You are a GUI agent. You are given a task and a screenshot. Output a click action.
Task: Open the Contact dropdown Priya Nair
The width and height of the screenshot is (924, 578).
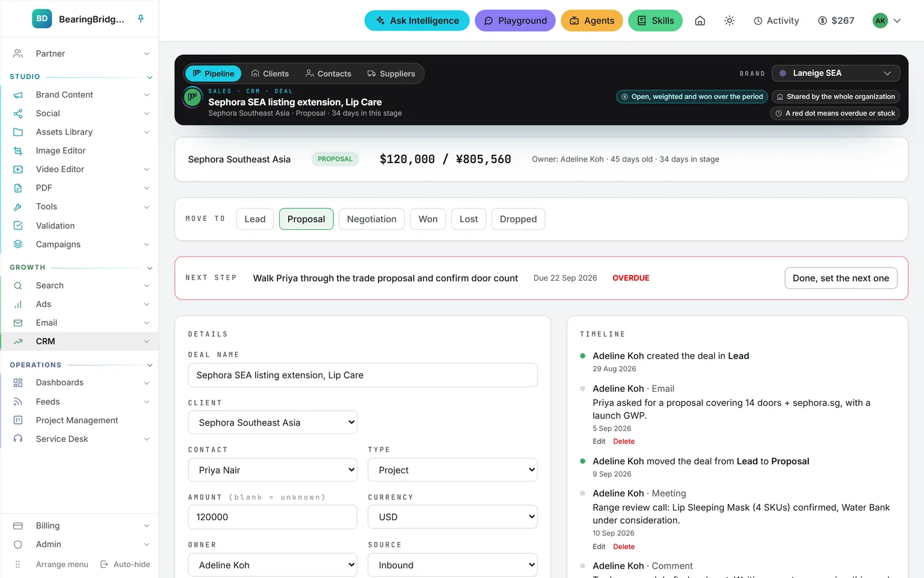273,470
